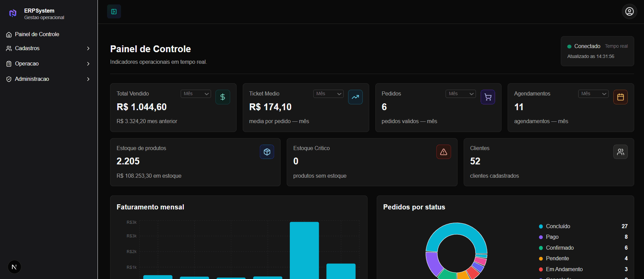Click the Next.js dev tools N badge
Screen dimensions: 644x279
(14, 267)
